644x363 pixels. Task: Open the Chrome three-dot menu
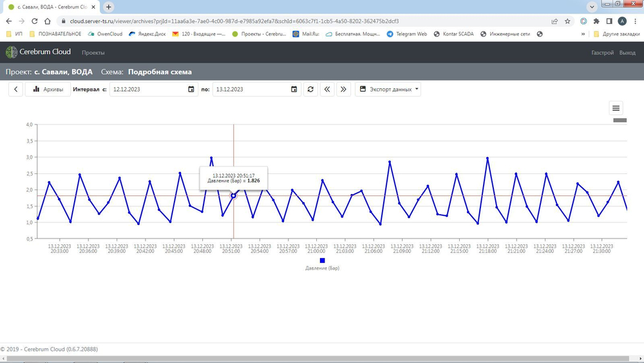[636, 21]
